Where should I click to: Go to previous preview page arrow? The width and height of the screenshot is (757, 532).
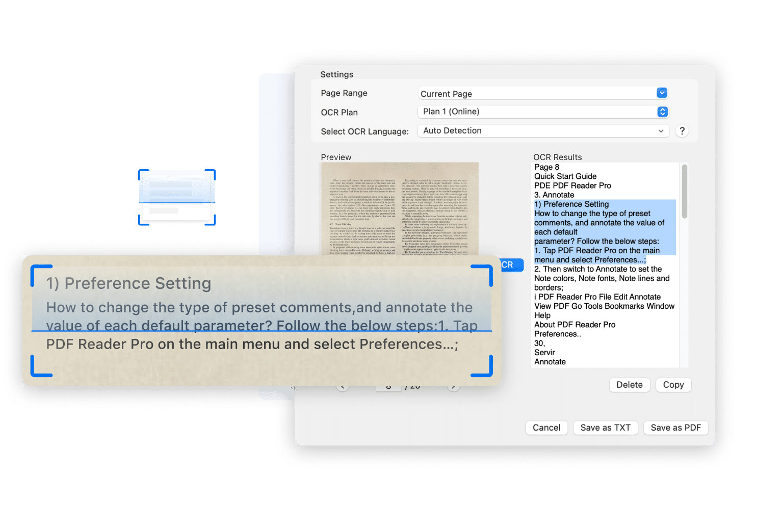tap(343, 388)
